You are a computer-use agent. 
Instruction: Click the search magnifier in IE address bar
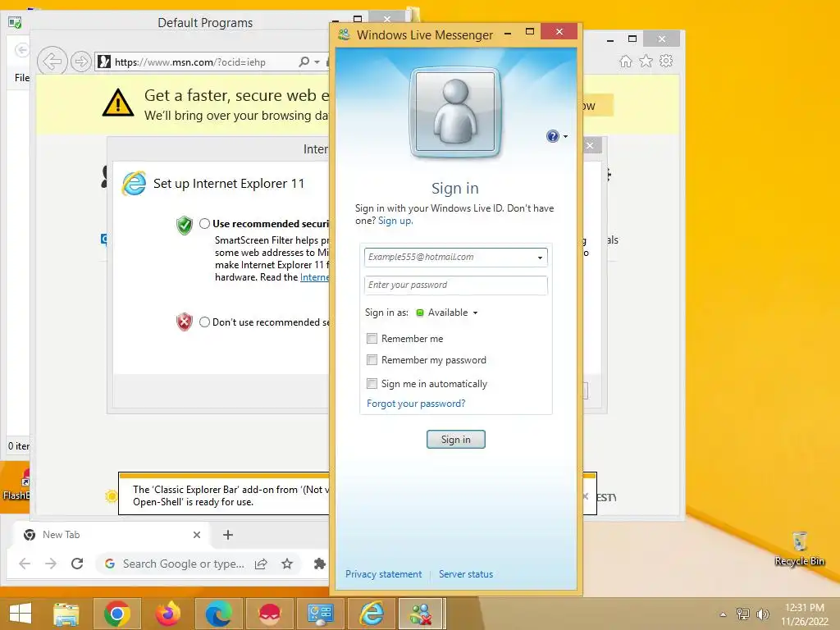click(x=304, y=62)
